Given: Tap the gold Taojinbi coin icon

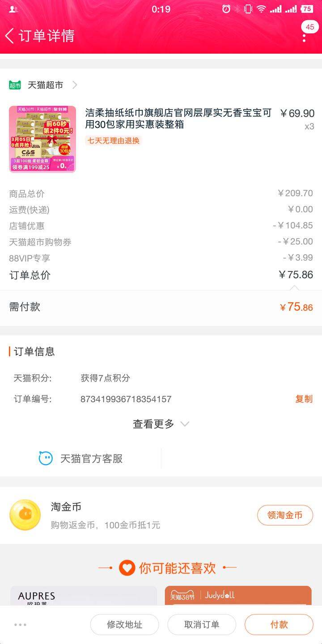Looking at the screenshot, I should pyautogui.click(x=25, y=515).
